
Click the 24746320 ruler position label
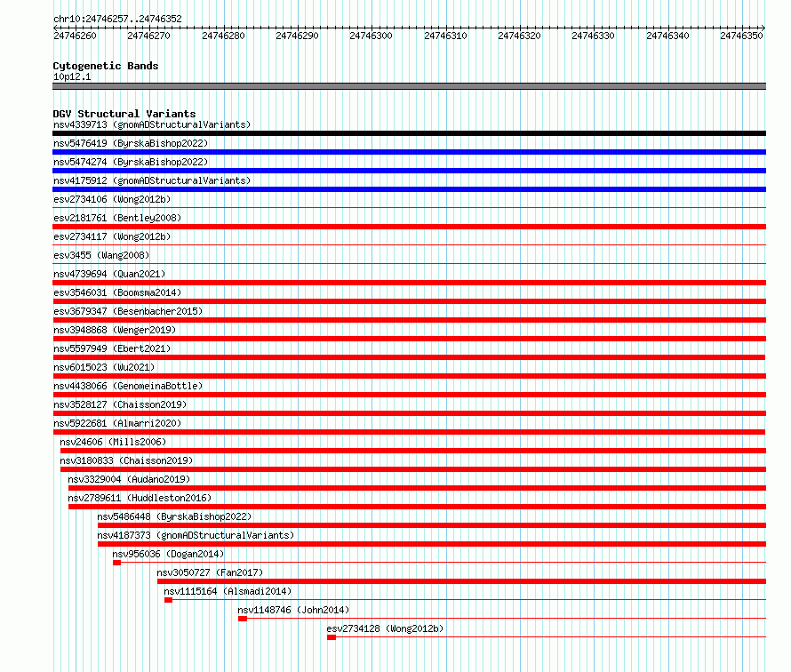coord(519,36)
